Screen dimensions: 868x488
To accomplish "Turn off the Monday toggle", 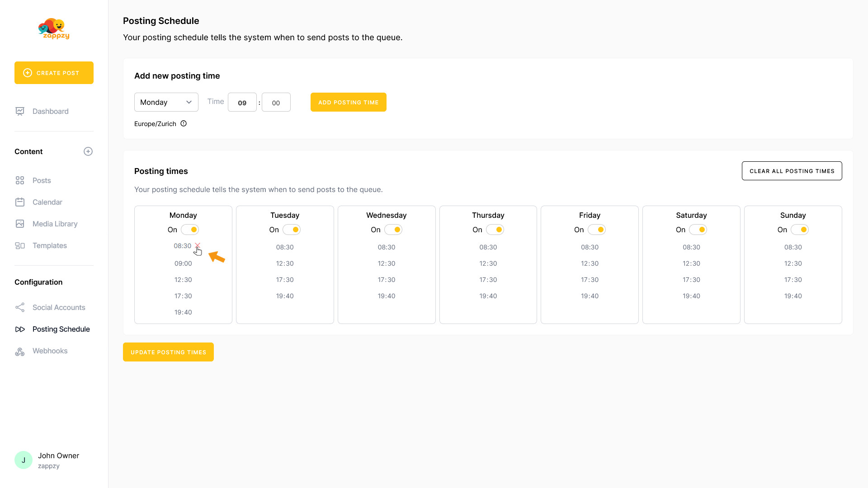I will pyautogui.click(x=190, y=230).
